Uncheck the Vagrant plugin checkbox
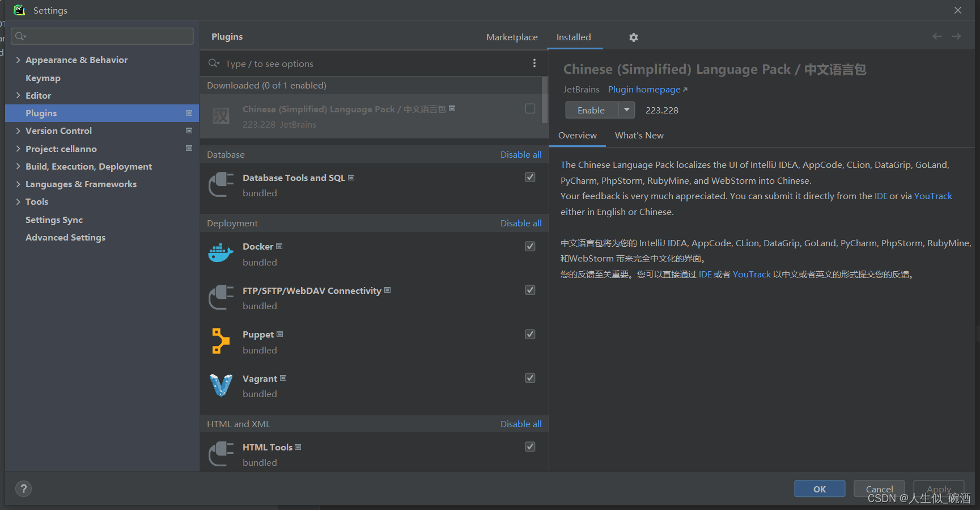This screenshot has height=510, width=980. [530, 378]
